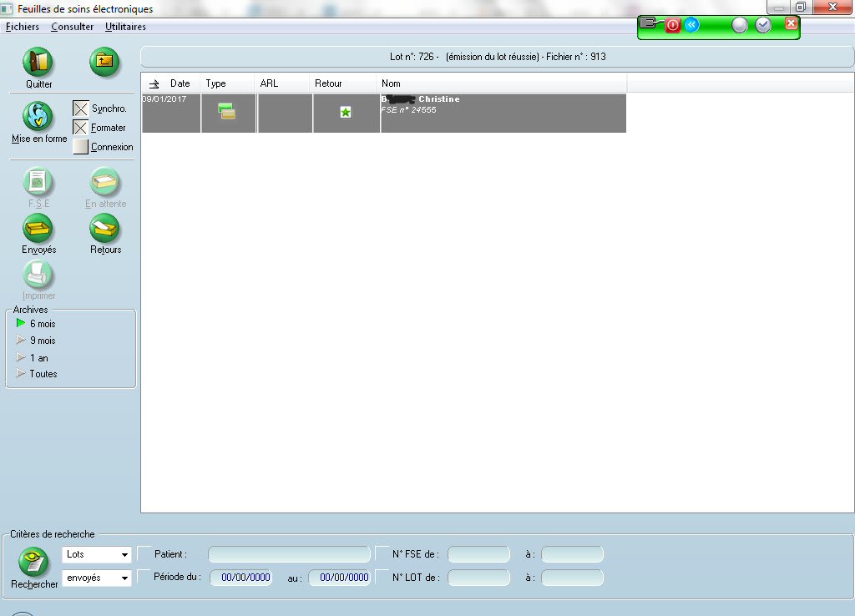Click the Rechercher search icon
Screen dimensions: 855x616
click(33, 562)
